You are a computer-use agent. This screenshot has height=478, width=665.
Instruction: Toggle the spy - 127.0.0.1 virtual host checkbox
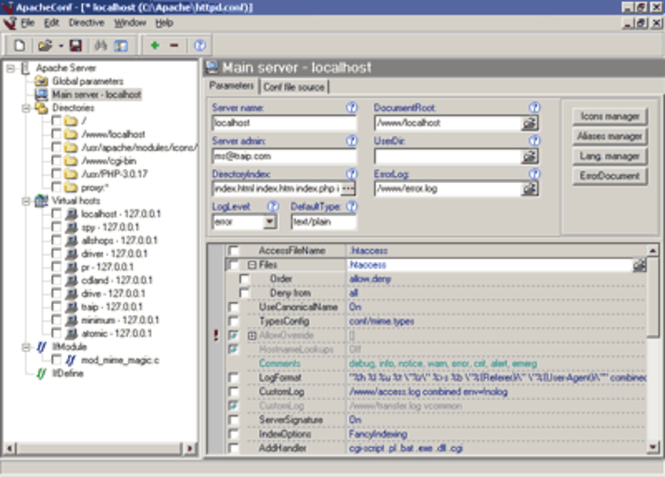56,227
